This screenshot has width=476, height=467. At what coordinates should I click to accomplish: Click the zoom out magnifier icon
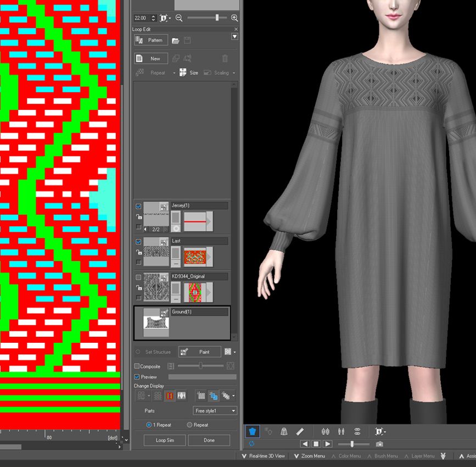179,18
